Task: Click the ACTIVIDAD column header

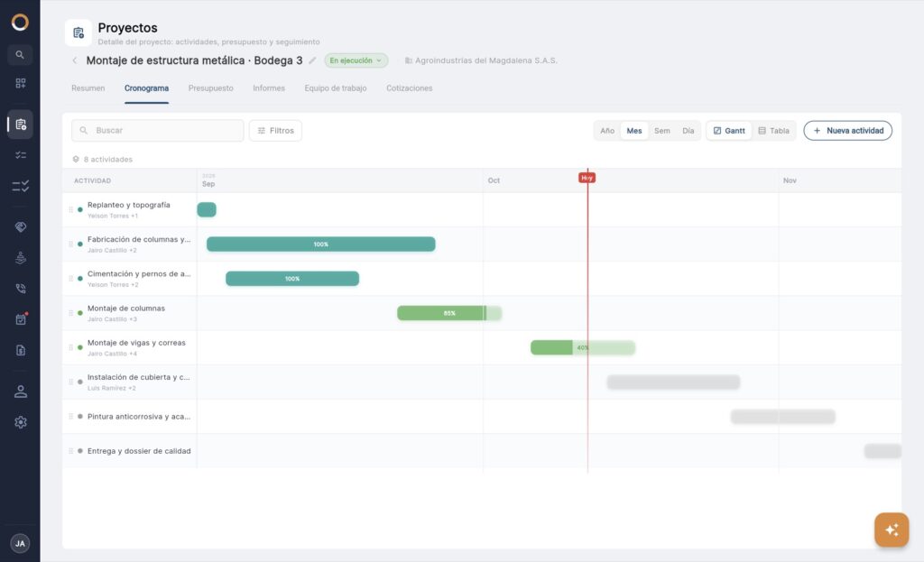Action: 92,180
